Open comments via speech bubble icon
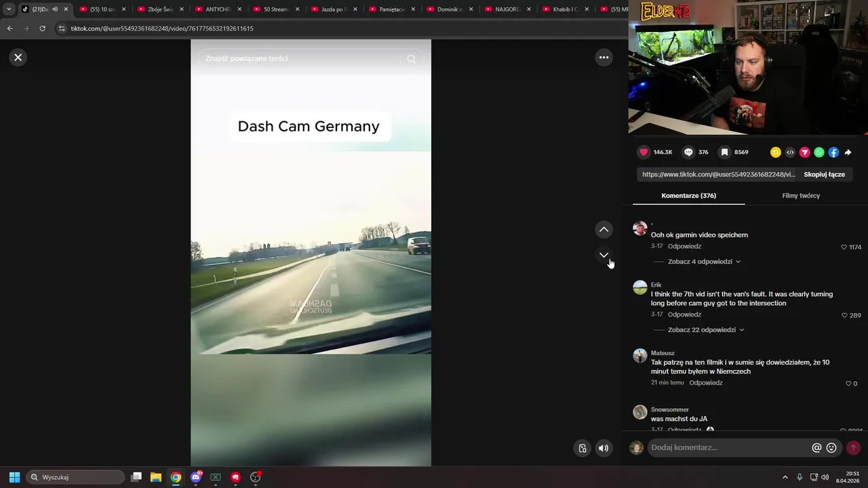868x488 pixels. tap(688, 152)
